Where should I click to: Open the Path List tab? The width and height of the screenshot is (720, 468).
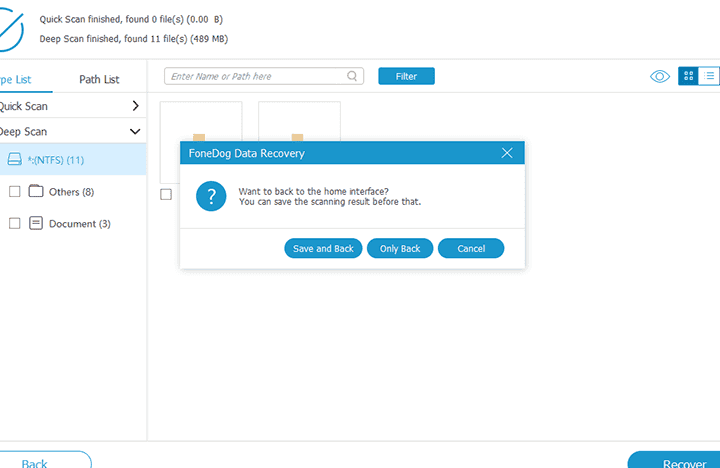point(99,79)
